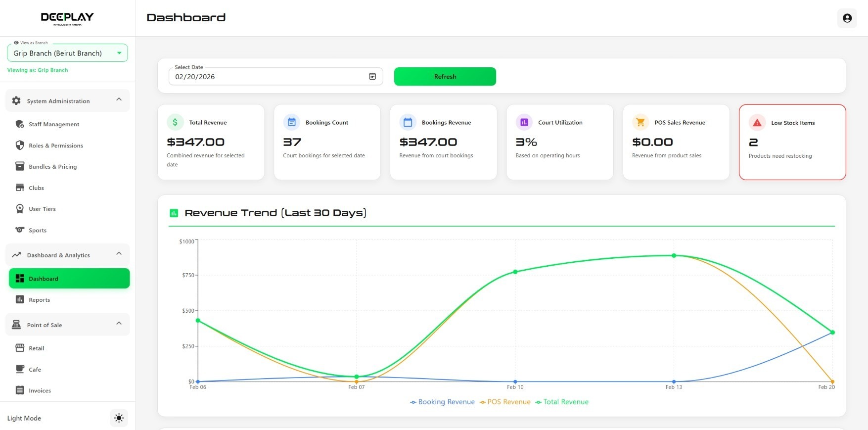The image size is (868, 430).
Task: Click the Feb 13 Total Revenue data point
Action: 674,256
